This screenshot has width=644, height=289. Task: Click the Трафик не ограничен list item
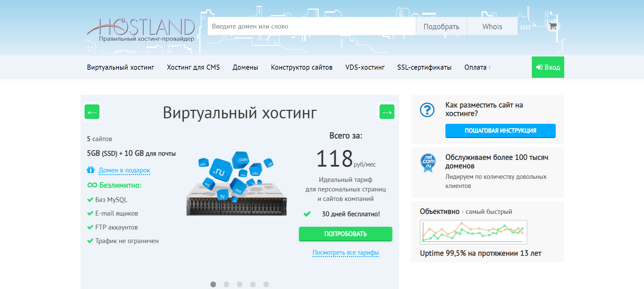click(127, 241)
